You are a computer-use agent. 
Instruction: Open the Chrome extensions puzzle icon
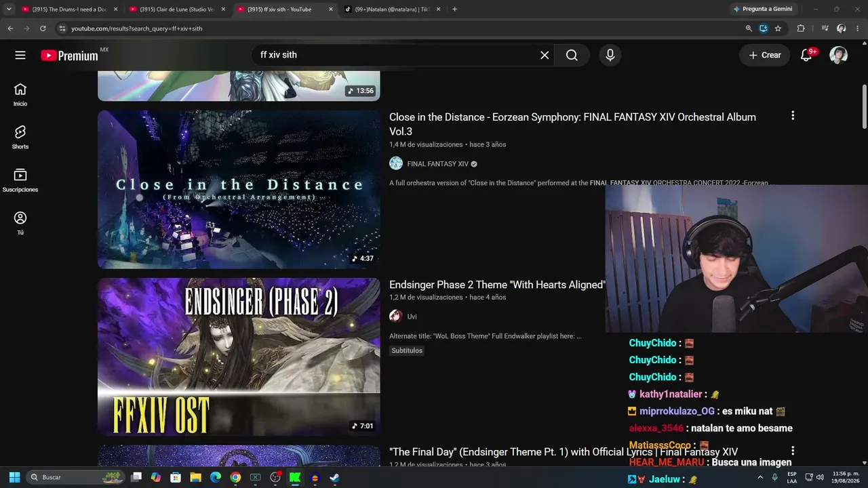(x=801, y=28)
